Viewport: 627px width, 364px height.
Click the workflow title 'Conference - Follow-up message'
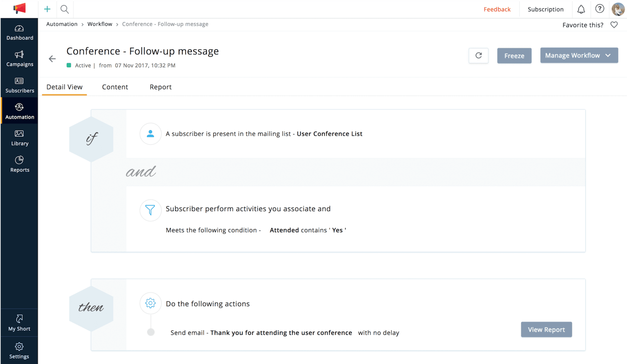(143, 51)
